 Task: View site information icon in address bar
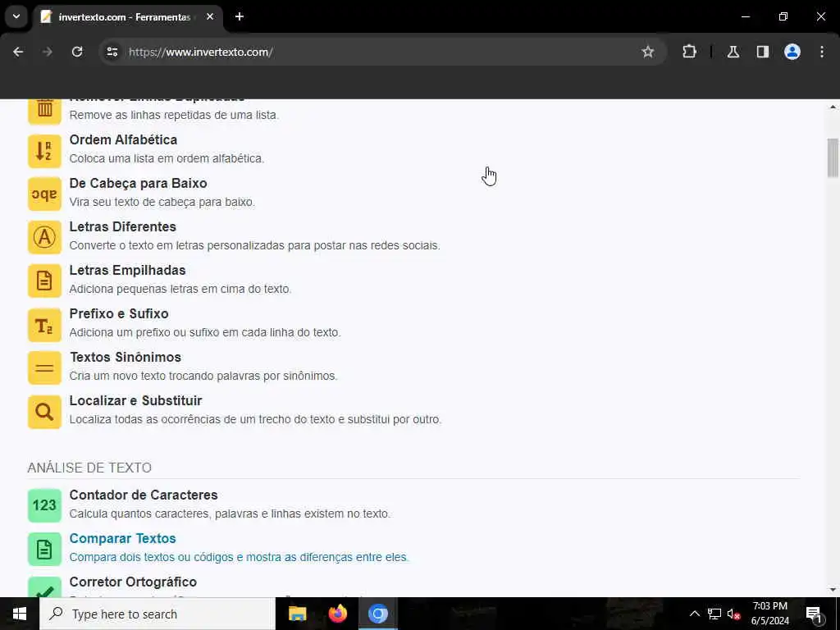(x=112, y=52)
